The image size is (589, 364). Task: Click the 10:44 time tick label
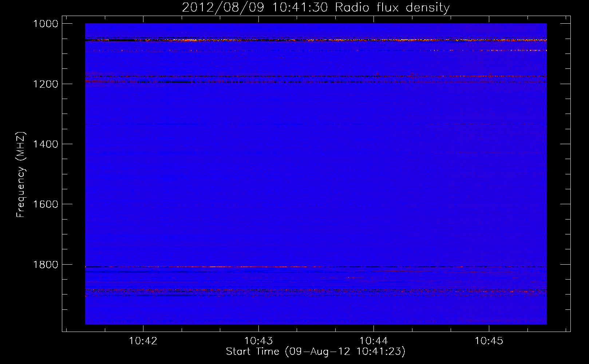pos(374,341)
